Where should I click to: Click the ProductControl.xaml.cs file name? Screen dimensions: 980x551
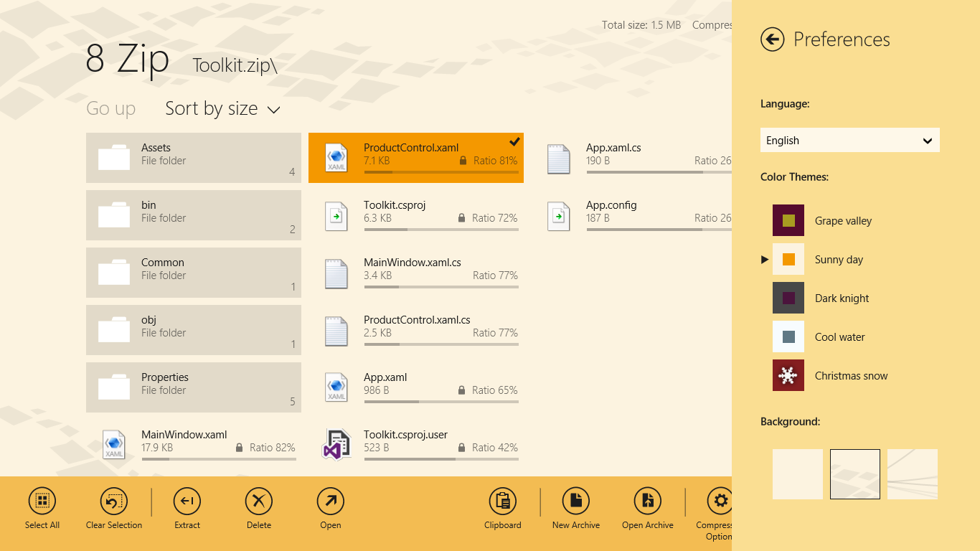click(417, 320)
